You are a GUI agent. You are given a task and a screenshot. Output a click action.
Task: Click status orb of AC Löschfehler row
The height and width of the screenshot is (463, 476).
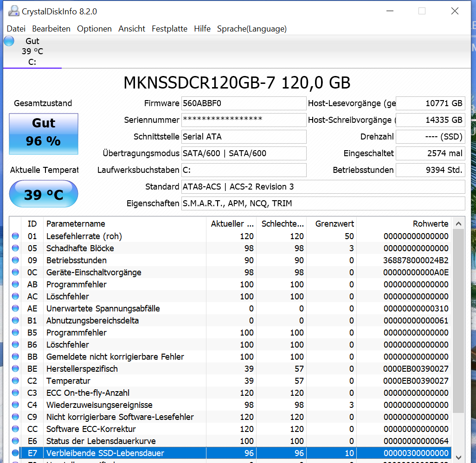(x=15, y=296)
